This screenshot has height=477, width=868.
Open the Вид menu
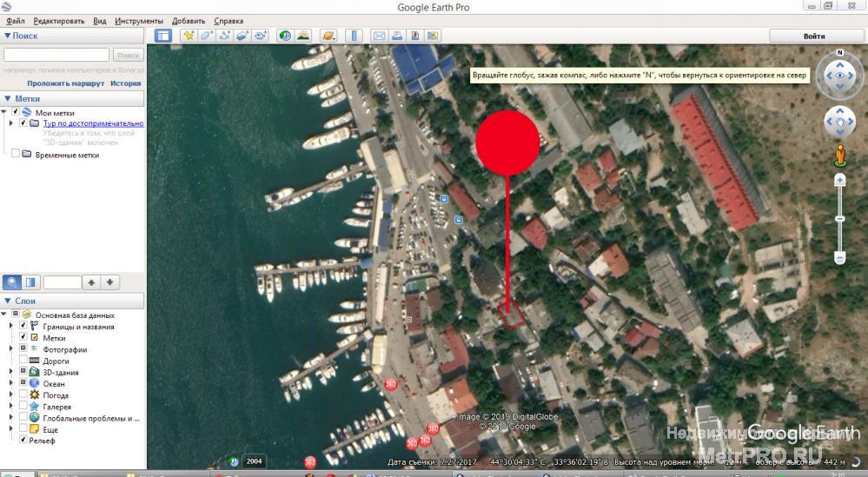[100, 21]
